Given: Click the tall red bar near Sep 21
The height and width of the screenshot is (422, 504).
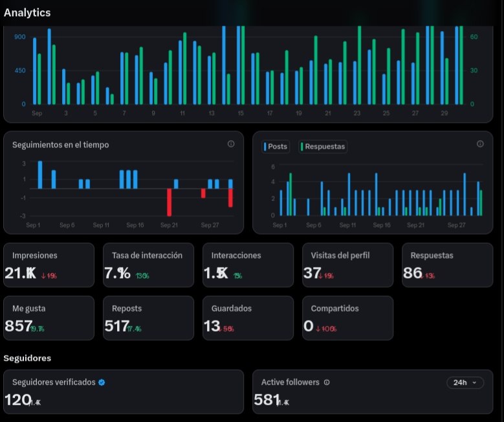Looking at the screenshot, I should 169,202.
